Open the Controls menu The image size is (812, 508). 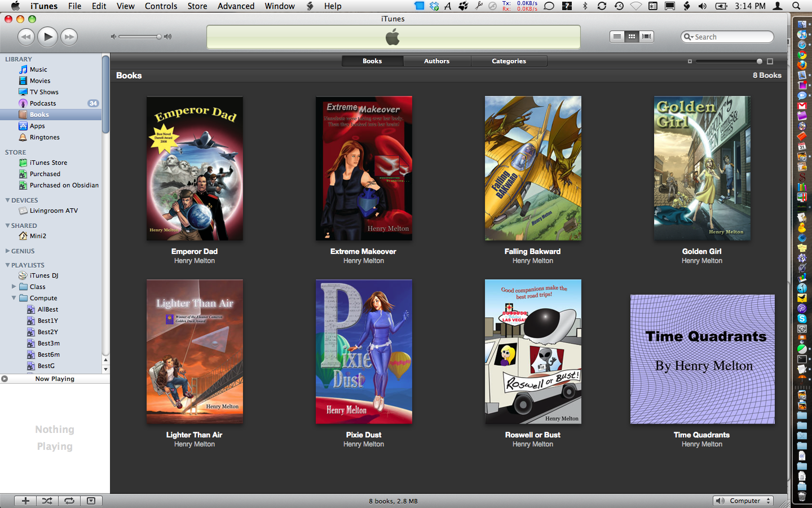(x=161, y=6)
